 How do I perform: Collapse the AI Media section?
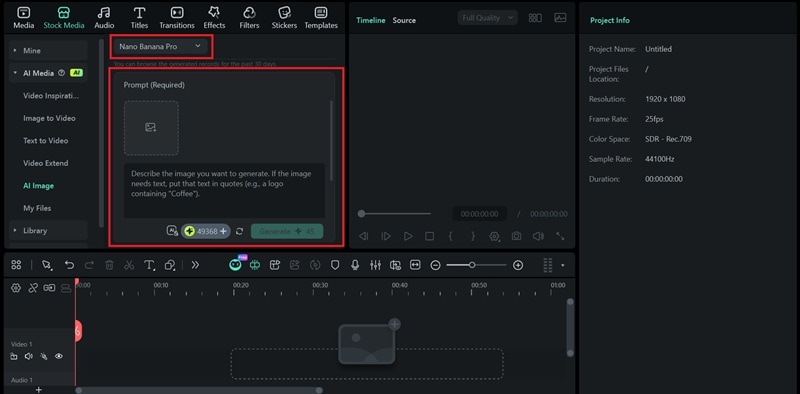click(x=48, y=73)
